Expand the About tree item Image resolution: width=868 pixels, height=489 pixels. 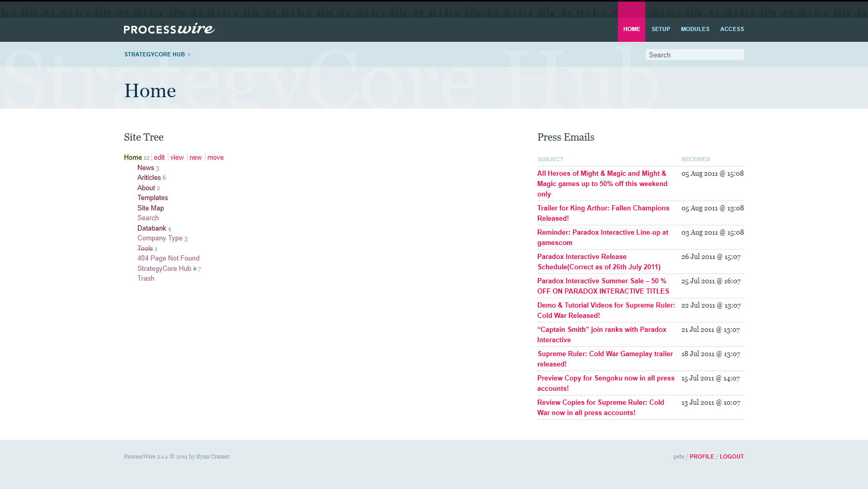click(x=146, y=188)
